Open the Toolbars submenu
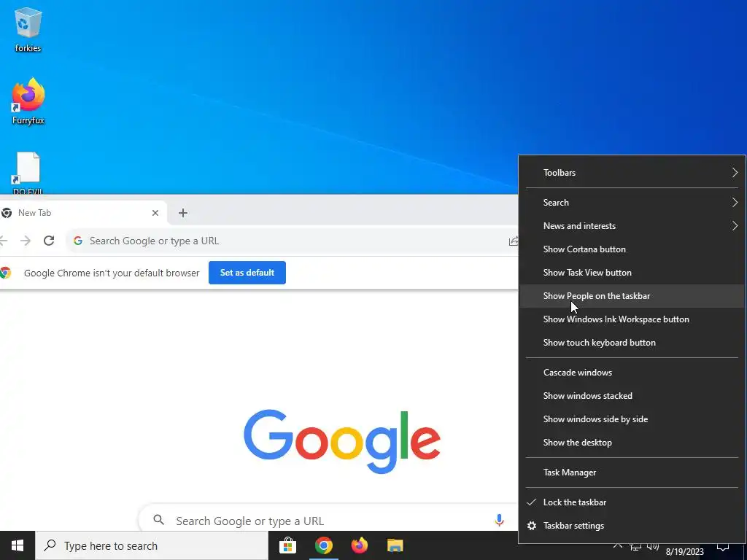This screenshot has width=747, height=560. (632, 172)
